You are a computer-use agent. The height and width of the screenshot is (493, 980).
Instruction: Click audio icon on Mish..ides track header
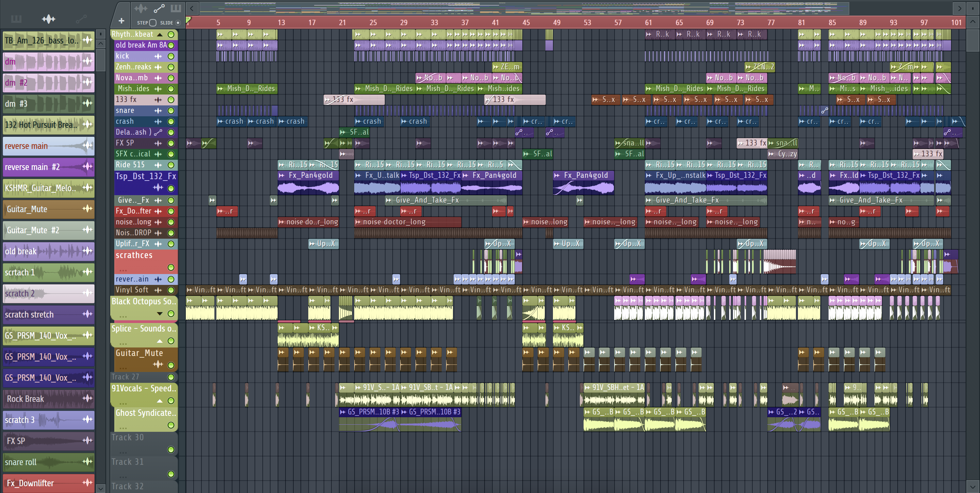pyautogui.click(x=158, y=89)
